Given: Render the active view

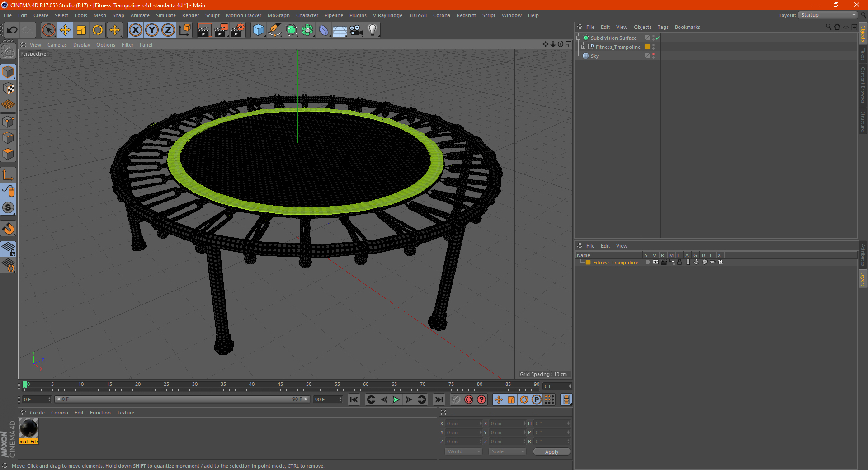Looking at the screenshot, I should 204,30.
